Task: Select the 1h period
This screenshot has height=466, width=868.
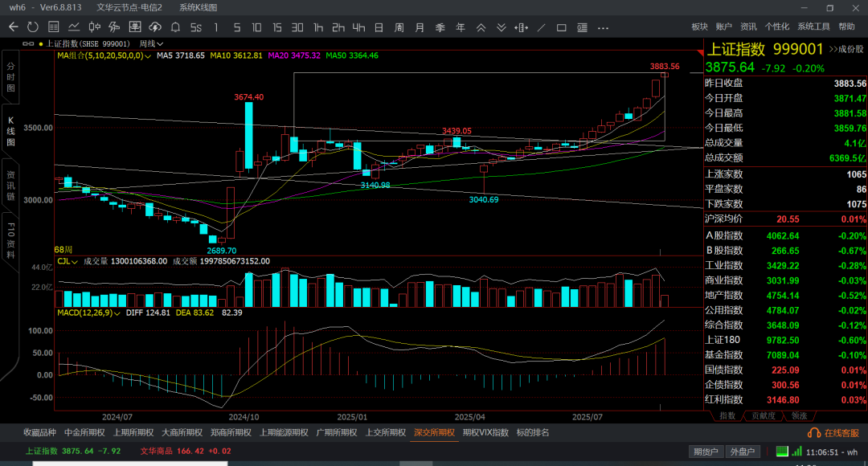Action: (x=318, y=27)
